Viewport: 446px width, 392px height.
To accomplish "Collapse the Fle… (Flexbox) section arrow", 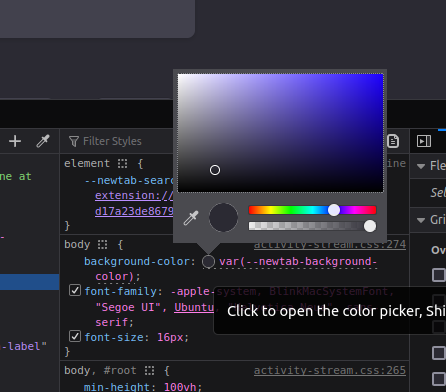I will tap(421, 166).
